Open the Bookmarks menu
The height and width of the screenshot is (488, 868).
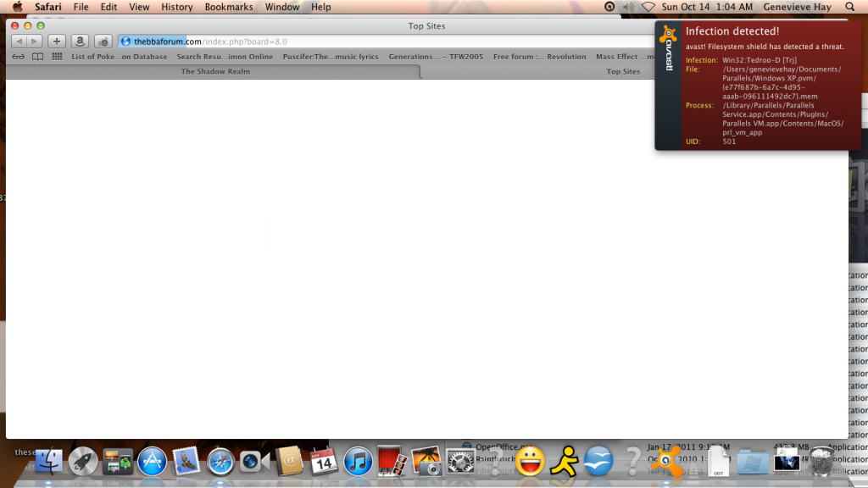point(229,7)
